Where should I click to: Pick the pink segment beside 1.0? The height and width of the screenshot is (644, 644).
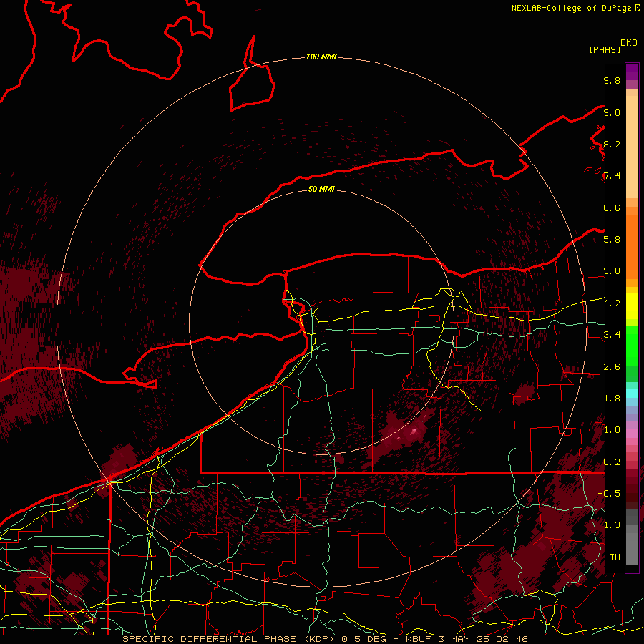(x=632, y=433)
